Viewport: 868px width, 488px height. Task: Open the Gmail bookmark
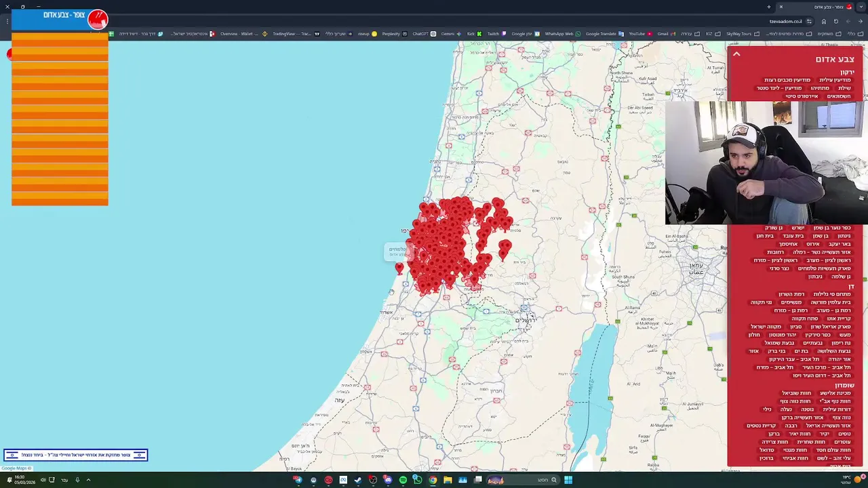pos(666,34)
